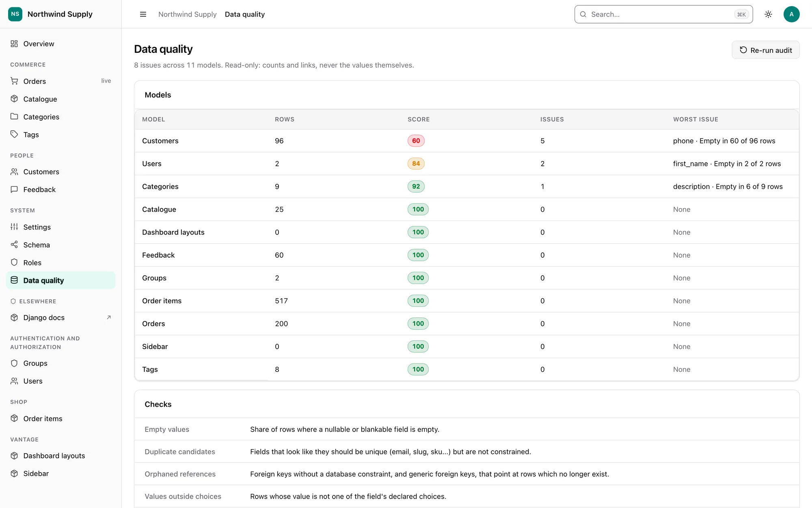
Task: Click "description · Empty in 6 of 9 rows"
Action: click(x=728, y=186)
